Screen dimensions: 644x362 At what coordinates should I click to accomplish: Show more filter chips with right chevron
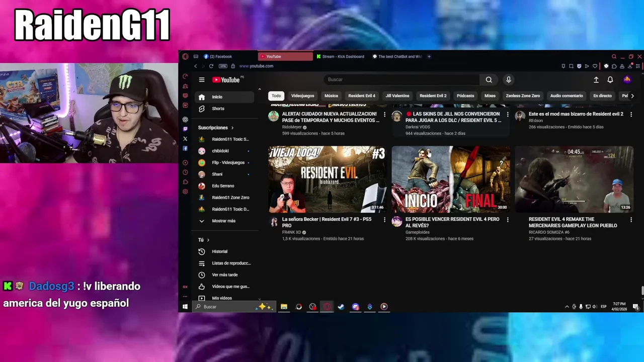point(632,96)
